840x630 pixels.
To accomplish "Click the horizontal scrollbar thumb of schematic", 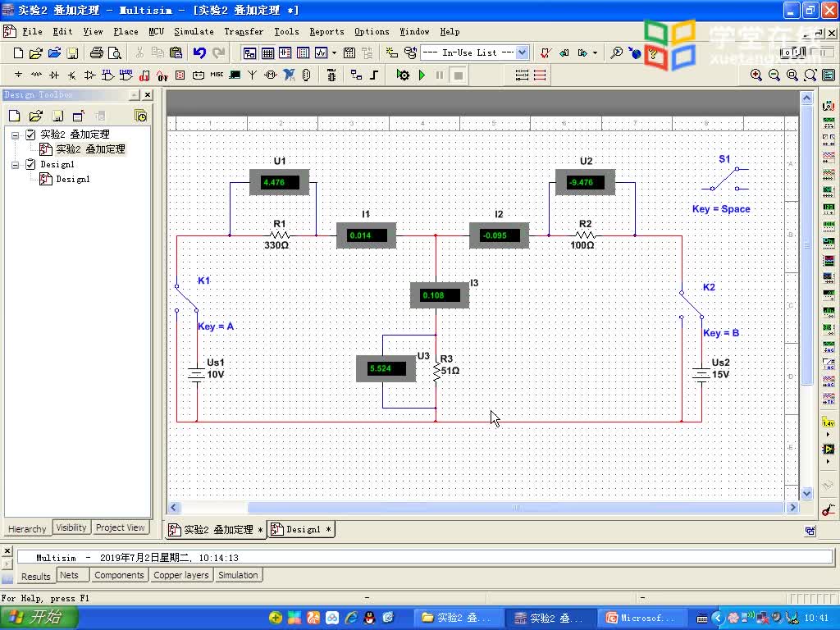I will pos(515,507).
